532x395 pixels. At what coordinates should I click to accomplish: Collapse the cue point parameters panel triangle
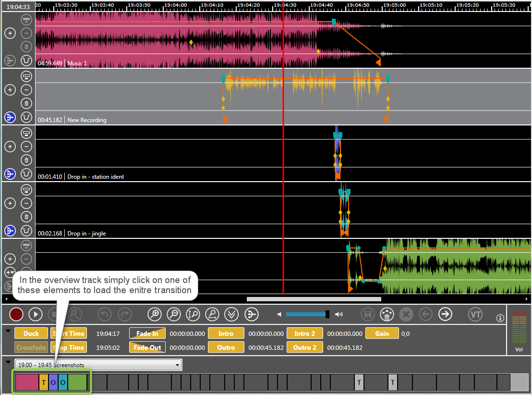pyautogui.click(x=8, y=331)
